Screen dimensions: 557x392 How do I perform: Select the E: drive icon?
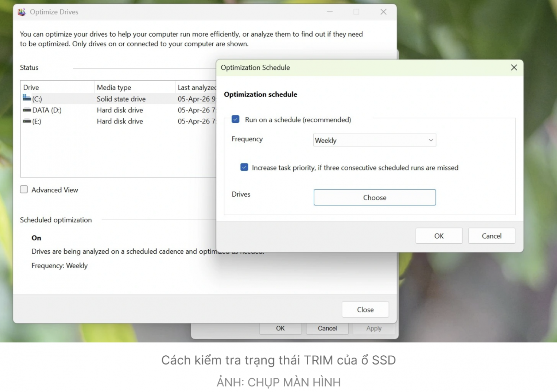27,121
